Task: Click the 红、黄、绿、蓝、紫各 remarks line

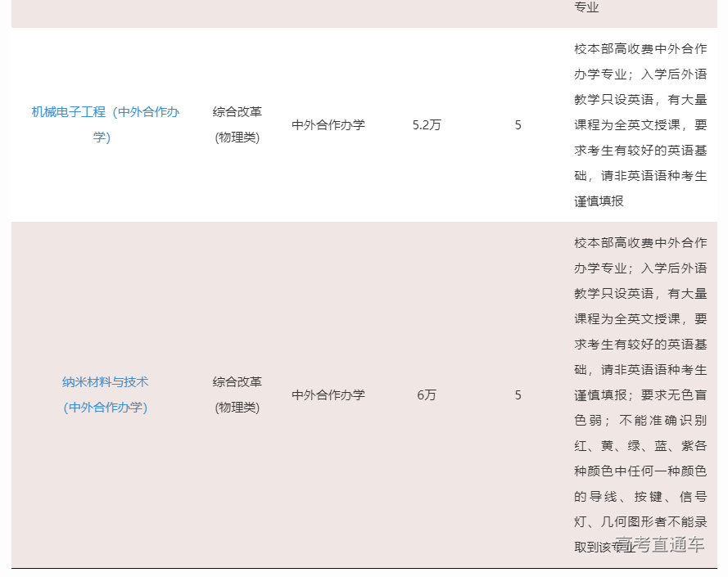Action: pos(640,446)
